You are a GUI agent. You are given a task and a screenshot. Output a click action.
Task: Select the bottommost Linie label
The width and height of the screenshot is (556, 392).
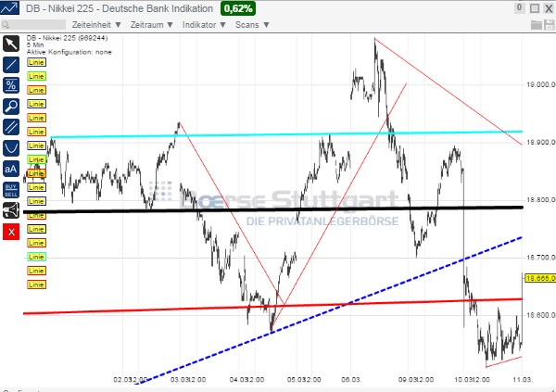(36, 285)
